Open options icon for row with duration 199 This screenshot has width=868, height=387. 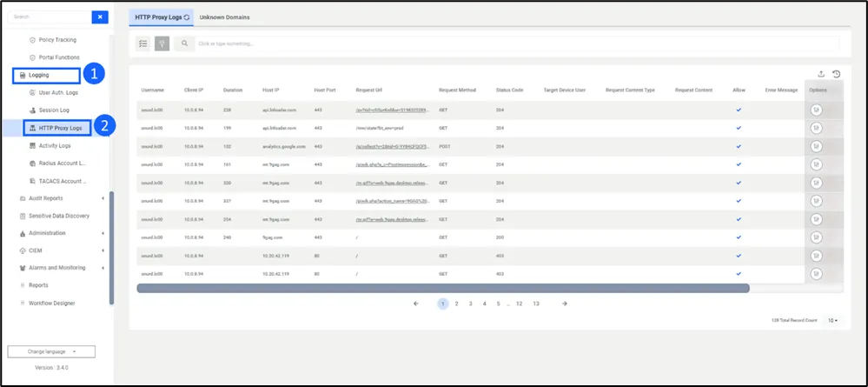point(816,128)
